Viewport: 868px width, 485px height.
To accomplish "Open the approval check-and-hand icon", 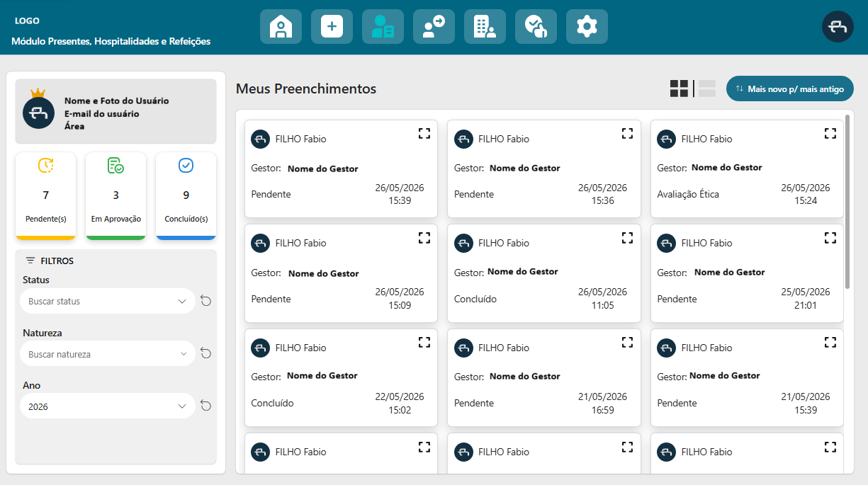I will click(x=536, y=27).
